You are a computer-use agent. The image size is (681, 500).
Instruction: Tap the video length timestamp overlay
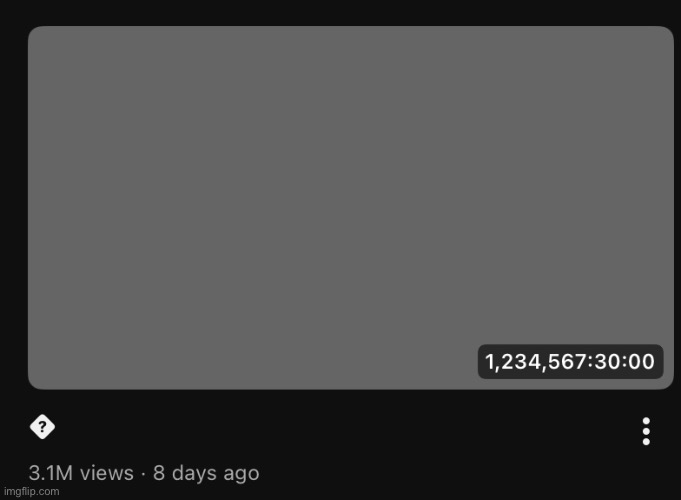[570, 361]
